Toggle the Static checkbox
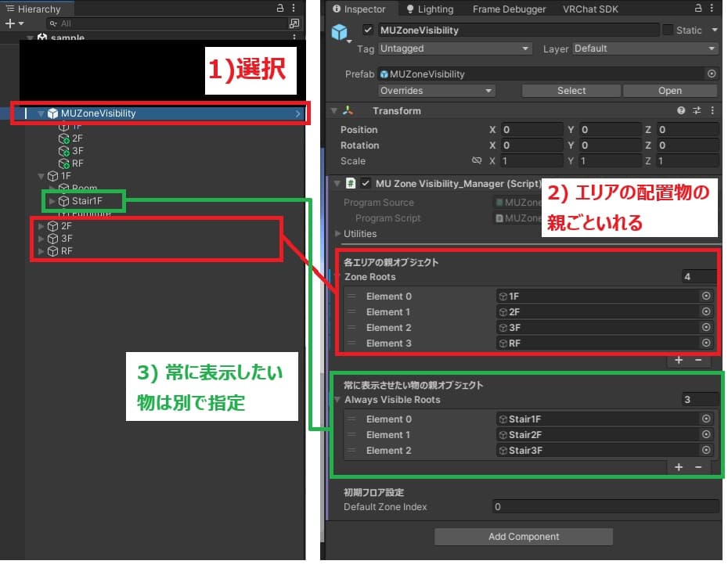Image resolution: width=728 pixels, height=568 pixels. tap(668, 31)
